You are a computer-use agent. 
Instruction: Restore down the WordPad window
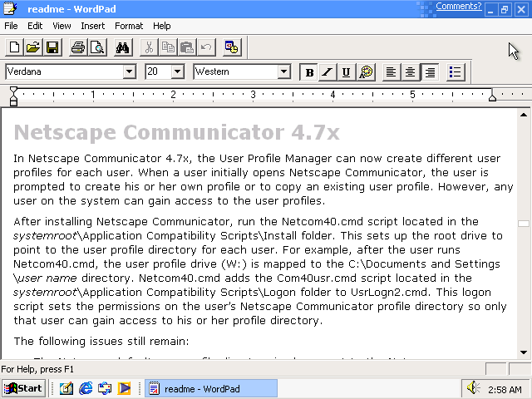505,9
